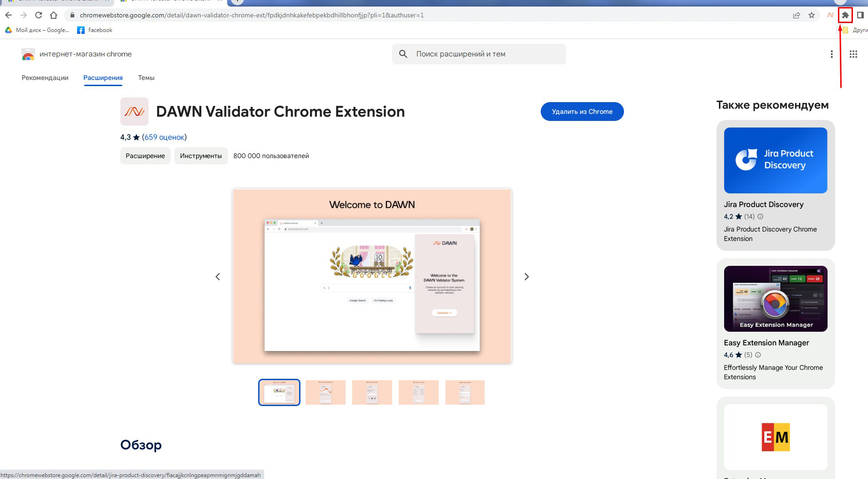
Task: Click the Обзор heading
Action: (141, 445)
